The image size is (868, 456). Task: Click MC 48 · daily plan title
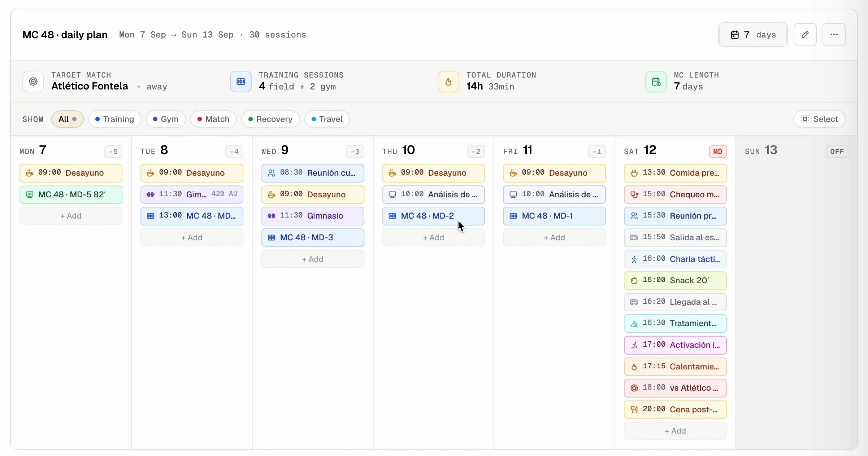pos(65,35)
